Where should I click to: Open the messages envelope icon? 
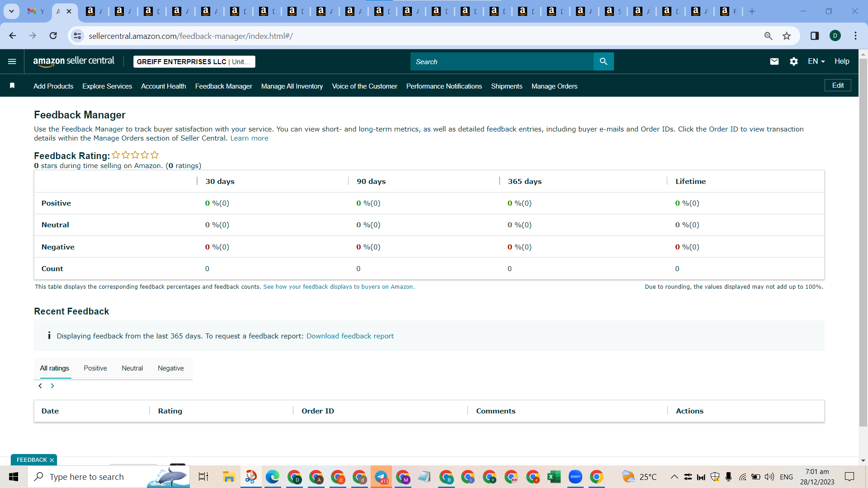[x=774, y=61]
